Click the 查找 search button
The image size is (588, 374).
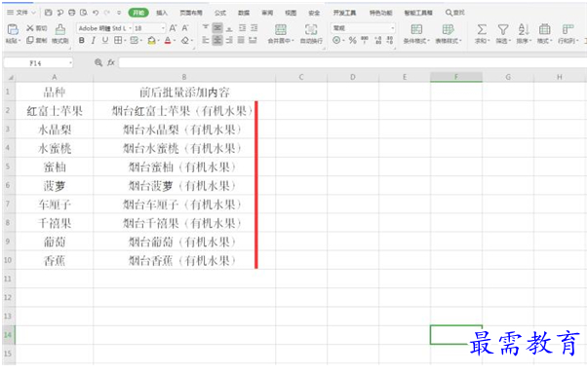(x=454, y=13)
